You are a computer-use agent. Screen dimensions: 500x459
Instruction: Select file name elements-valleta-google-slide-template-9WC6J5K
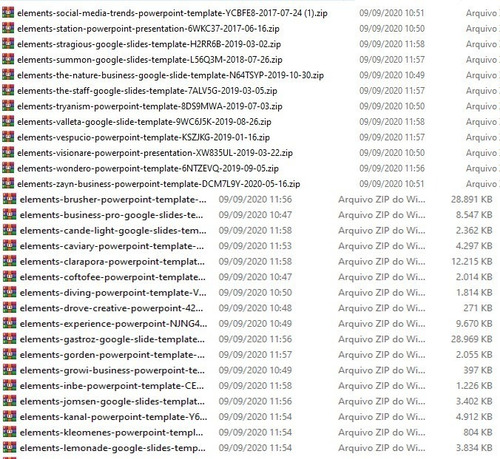point(144,122)
